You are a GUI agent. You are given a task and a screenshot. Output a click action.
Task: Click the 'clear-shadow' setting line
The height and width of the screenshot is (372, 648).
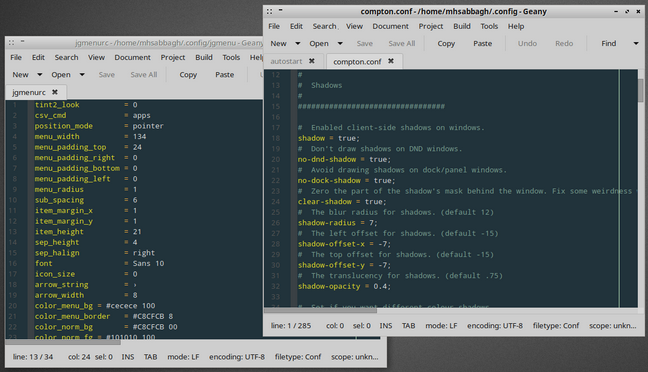[x=342, y=202]
